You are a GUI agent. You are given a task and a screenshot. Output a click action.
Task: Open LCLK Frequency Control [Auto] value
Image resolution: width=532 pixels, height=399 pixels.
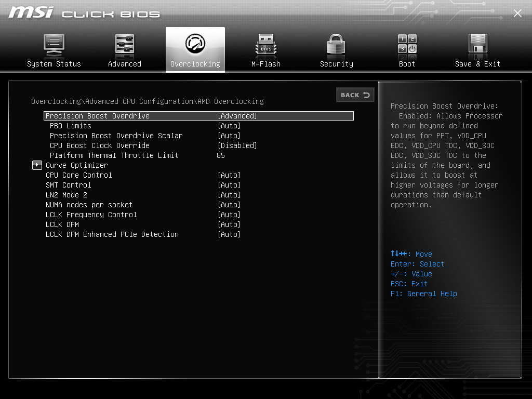pos(229,215)
